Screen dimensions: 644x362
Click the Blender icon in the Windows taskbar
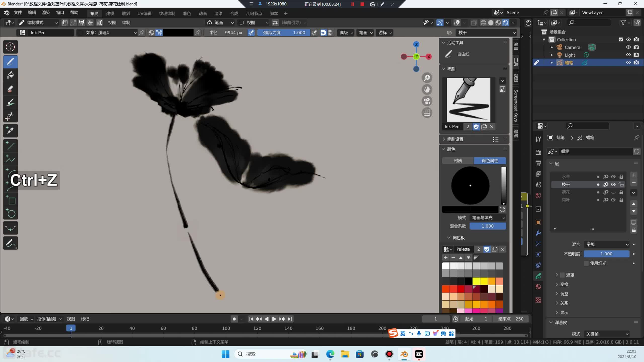tap(404, 354)
